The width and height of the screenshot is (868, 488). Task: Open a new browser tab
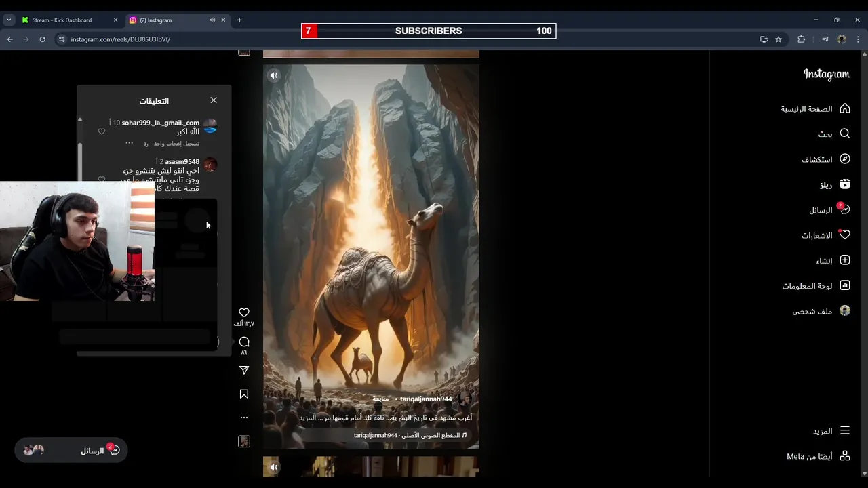pyautogui.click(x=239, y=20)
